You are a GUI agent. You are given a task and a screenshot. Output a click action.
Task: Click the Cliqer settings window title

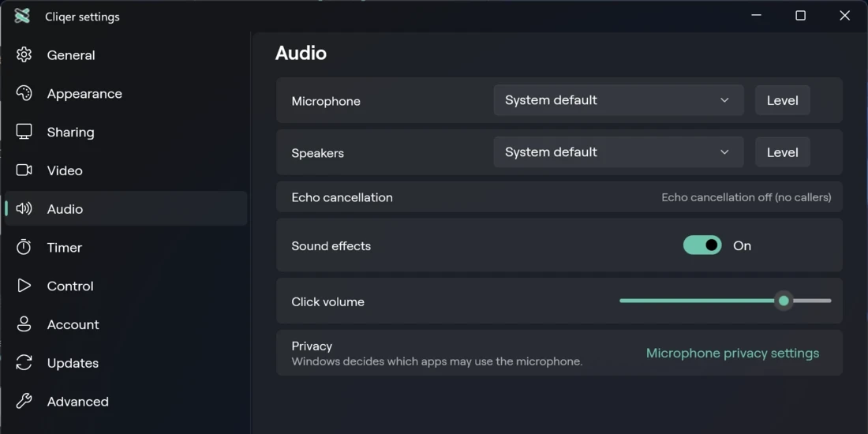[82, 17]
